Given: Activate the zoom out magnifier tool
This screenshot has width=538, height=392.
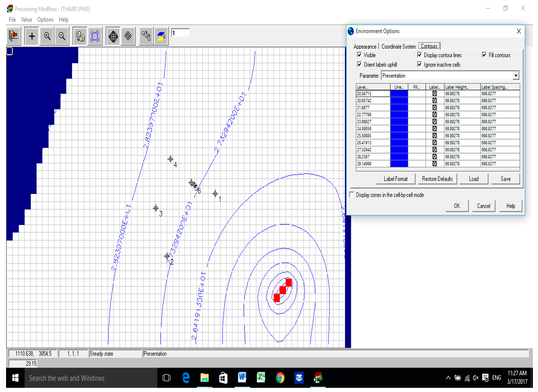Looking at the screenshot, I should [x=62, y=36].
